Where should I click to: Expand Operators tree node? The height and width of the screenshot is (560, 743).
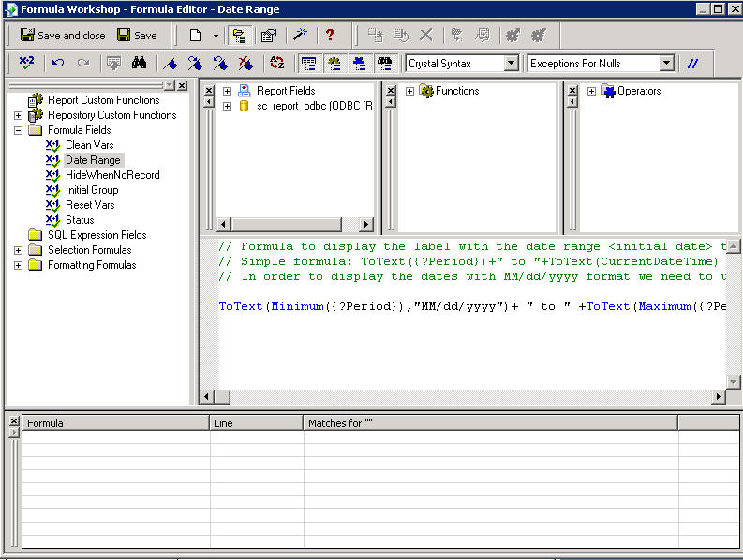coord(591,91)
